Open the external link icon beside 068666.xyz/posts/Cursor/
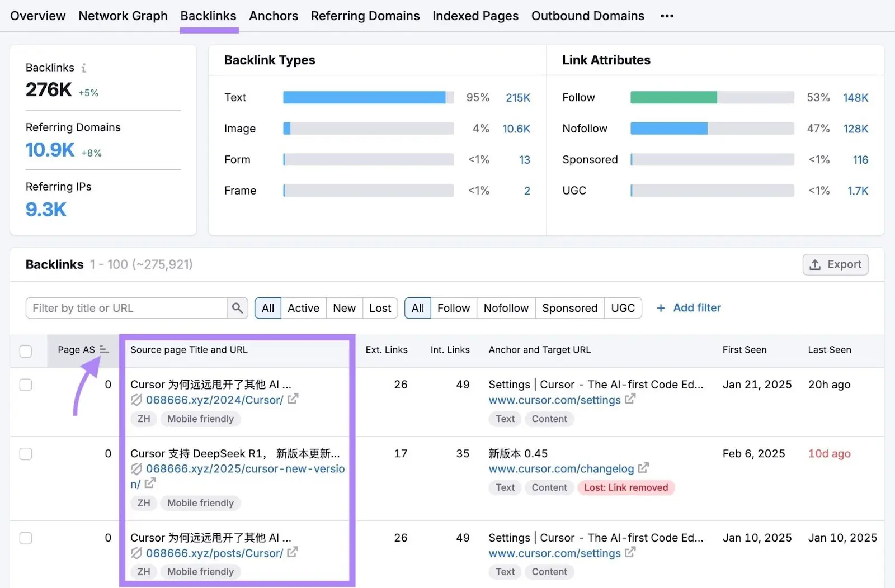Screen dimensions: 895x588 click(293, 553)
